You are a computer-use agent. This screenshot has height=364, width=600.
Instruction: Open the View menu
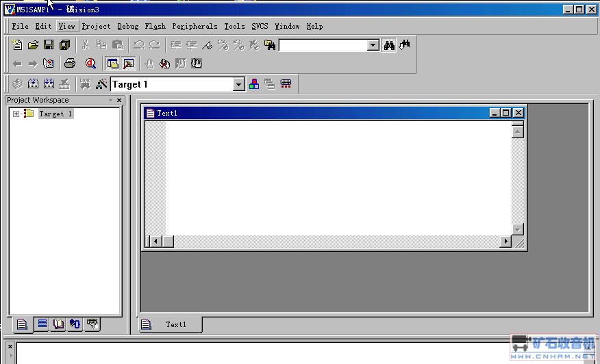pyautogui.click(x=67, y=27)
